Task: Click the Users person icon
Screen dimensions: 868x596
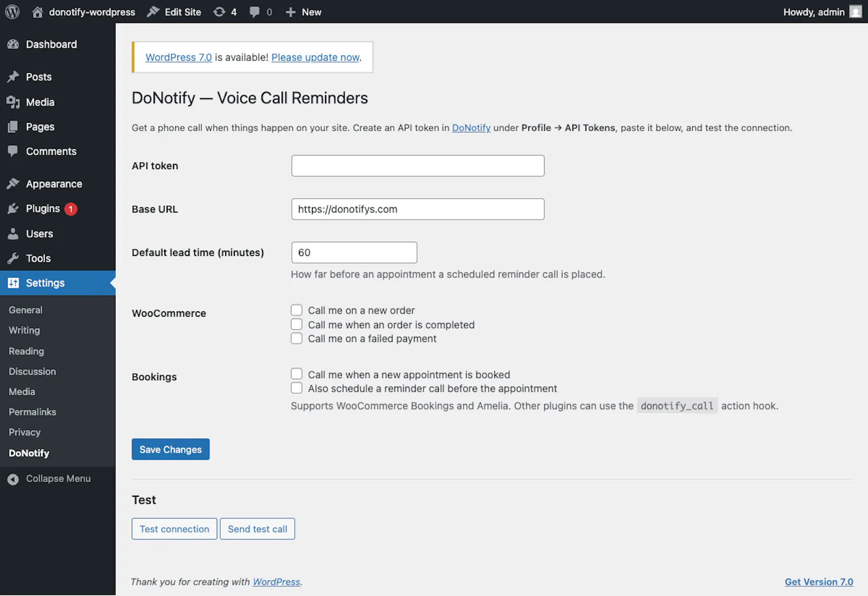Action: coord(13,234)
